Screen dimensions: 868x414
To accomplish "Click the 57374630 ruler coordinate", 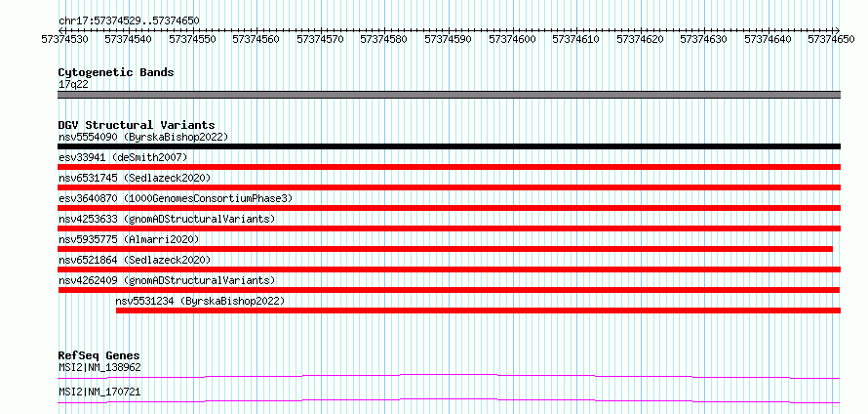I will point(703,39).
